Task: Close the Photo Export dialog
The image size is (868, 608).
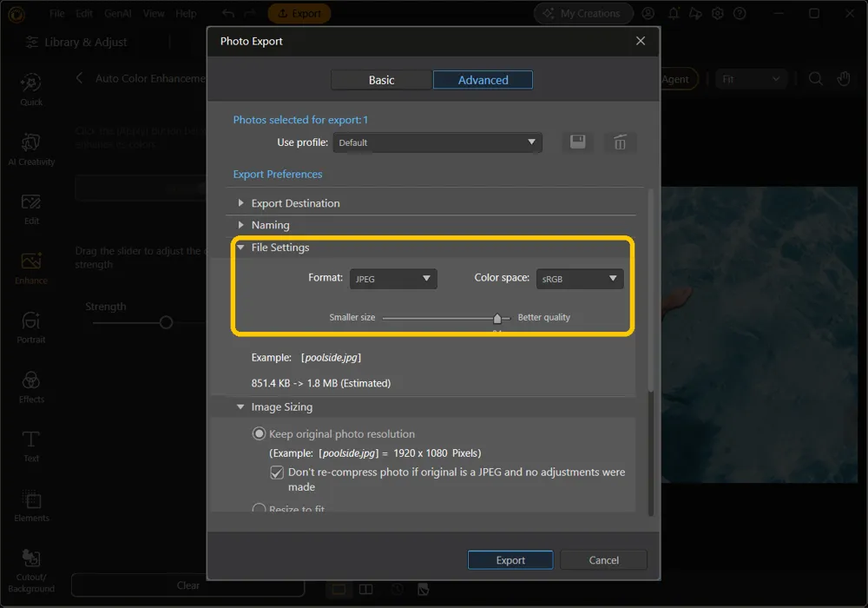Action: click(x=641, y=41)
